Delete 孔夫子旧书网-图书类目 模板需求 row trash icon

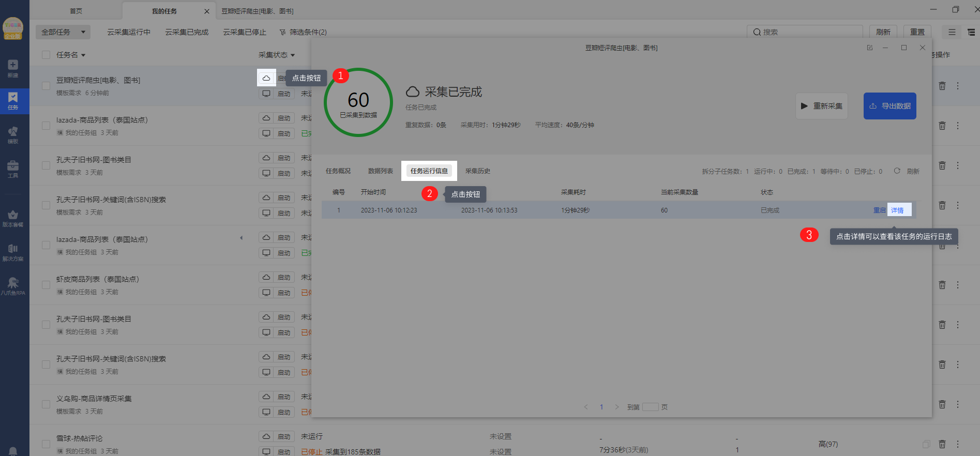(942, 165)
